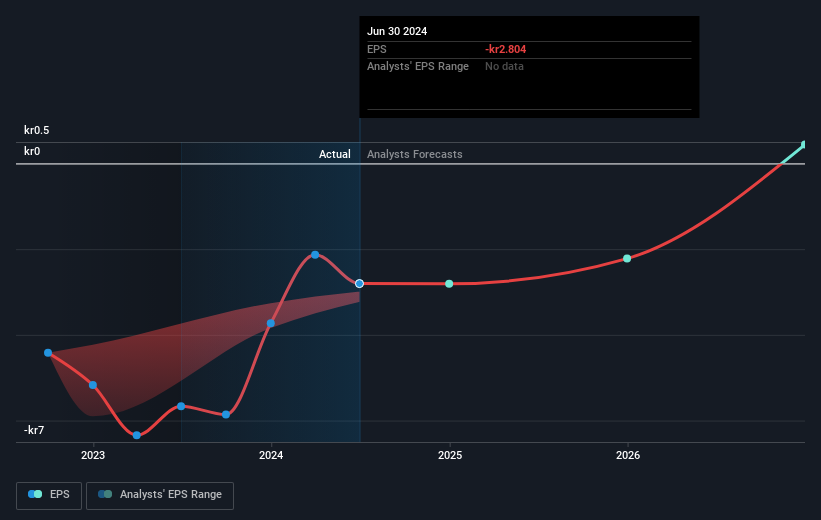Click the 2025 forecast EPS data point

point(449,284)
